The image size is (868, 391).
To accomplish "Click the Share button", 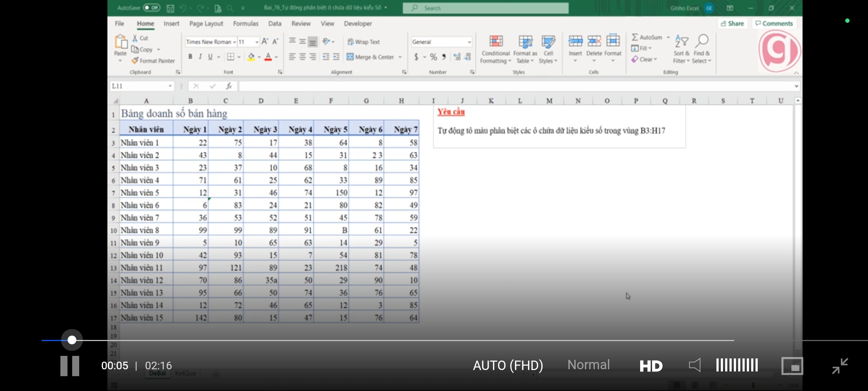I will [x=732, y=24].
